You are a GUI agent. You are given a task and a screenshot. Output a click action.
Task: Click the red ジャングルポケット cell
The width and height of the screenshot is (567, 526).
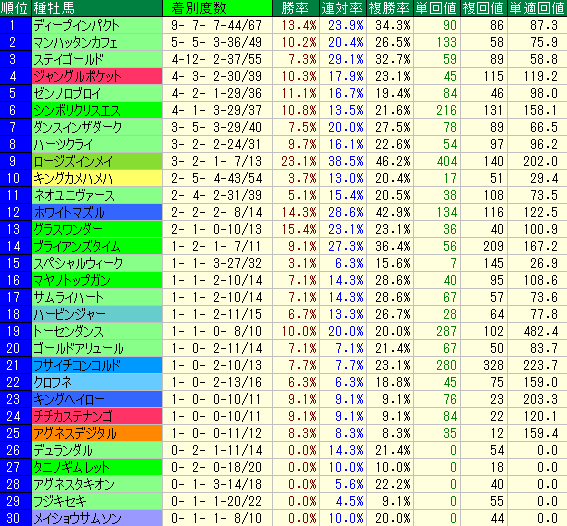coord(97,76)
